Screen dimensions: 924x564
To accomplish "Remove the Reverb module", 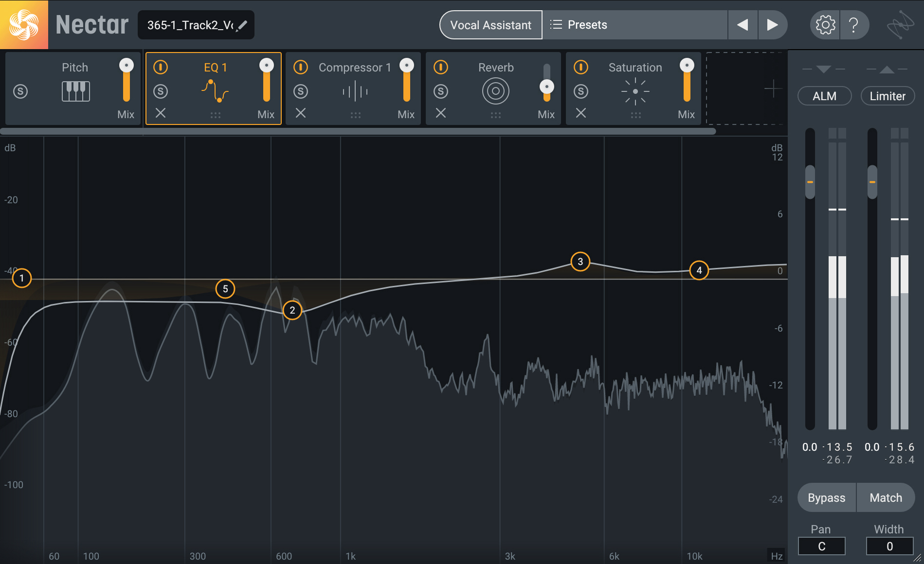I will point(441,113).
